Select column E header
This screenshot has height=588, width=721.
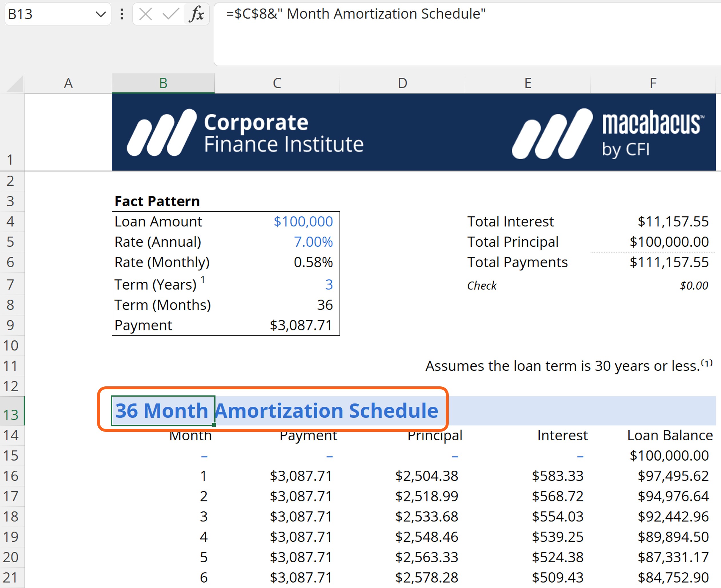pyautogui.click(x=528, y=83)
